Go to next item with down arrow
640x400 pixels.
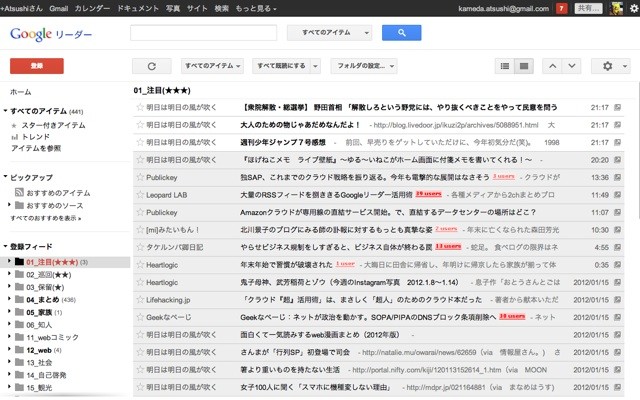click(572, 66)
